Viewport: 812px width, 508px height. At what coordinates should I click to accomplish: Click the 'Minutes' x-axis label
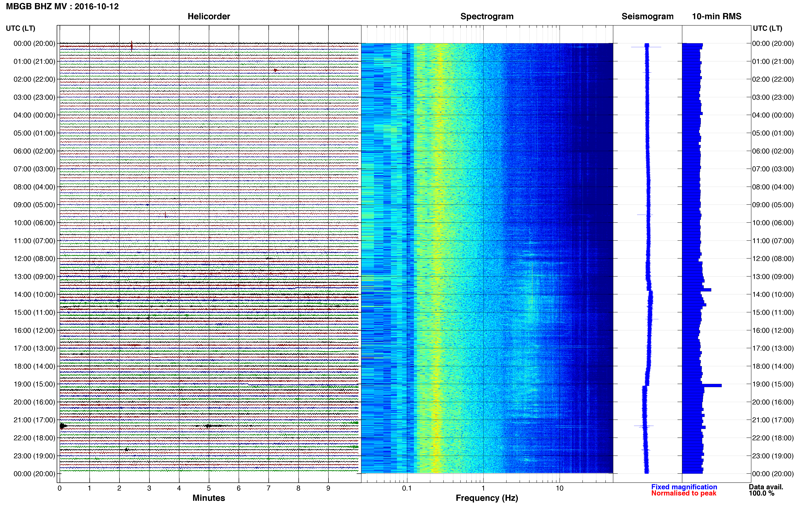(209, 498)
